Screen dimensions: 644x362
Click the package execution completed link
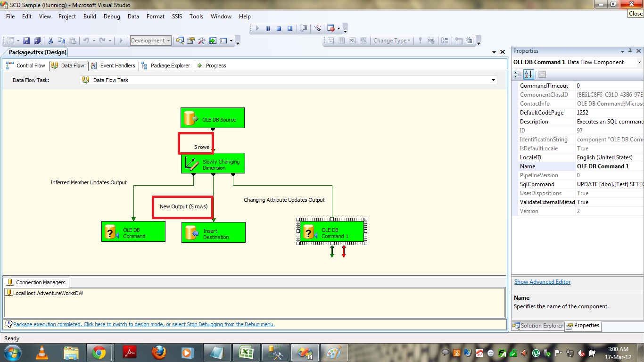pyautogui.click(x=144, y=324)
